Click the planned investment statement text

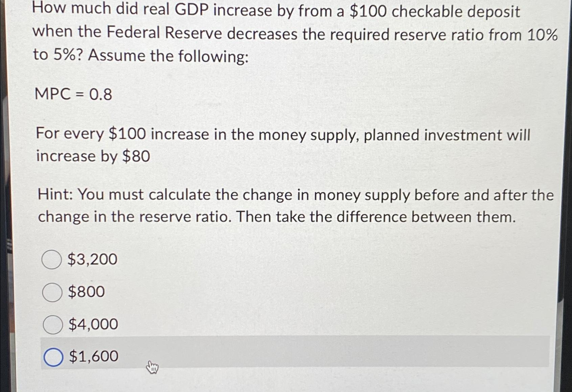point(281,145)
